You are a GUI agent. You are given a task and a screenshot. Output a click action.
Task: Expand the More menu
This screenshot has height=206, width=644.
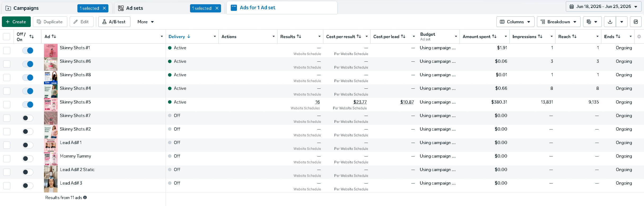coord(145,22)
